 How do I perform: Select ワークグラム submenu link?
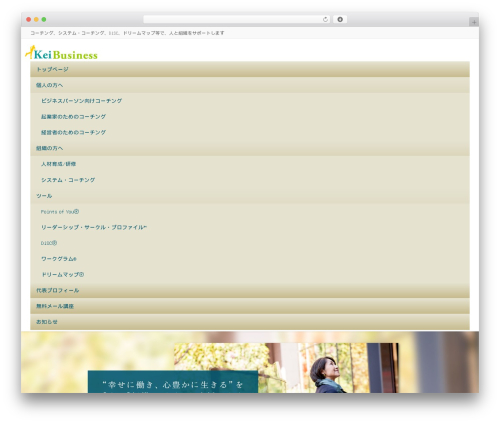point(59,259)
